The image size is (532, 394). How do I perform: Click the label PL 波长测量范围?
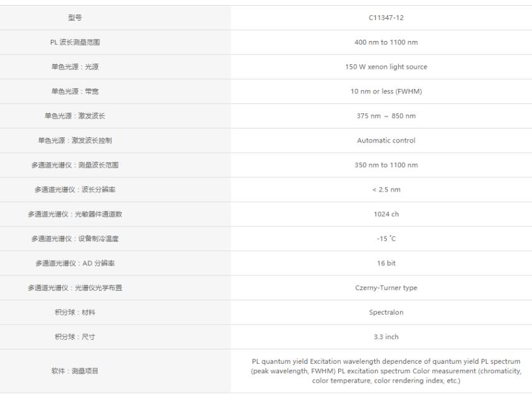75,42
